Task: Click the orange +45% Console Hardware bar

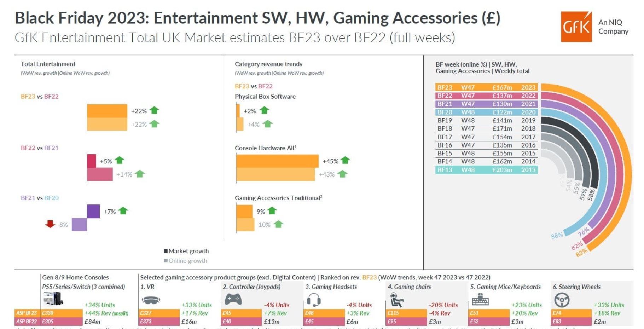Action: pos(277,161)
